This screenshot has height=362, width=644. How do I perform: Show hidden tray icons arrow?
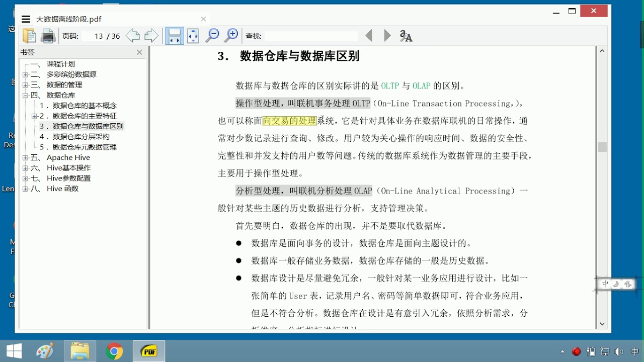pyautogui.click(x=562, y=351)
